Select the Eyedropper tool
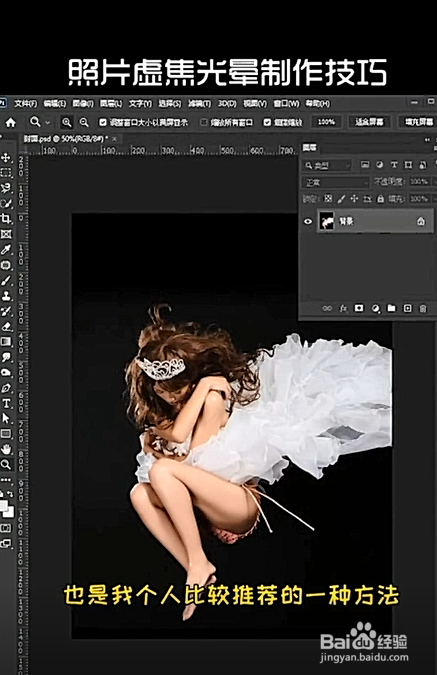Screen dimensions: 437x675 click(x=6, y=250)
